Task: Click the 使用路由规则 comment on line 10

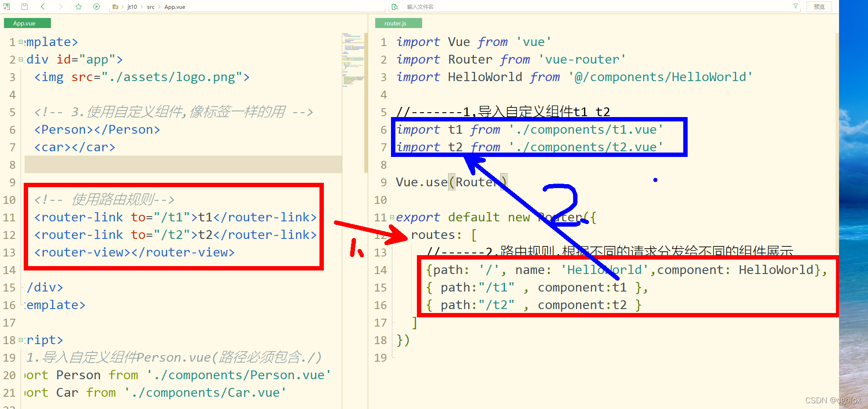Action: point(104,200)
